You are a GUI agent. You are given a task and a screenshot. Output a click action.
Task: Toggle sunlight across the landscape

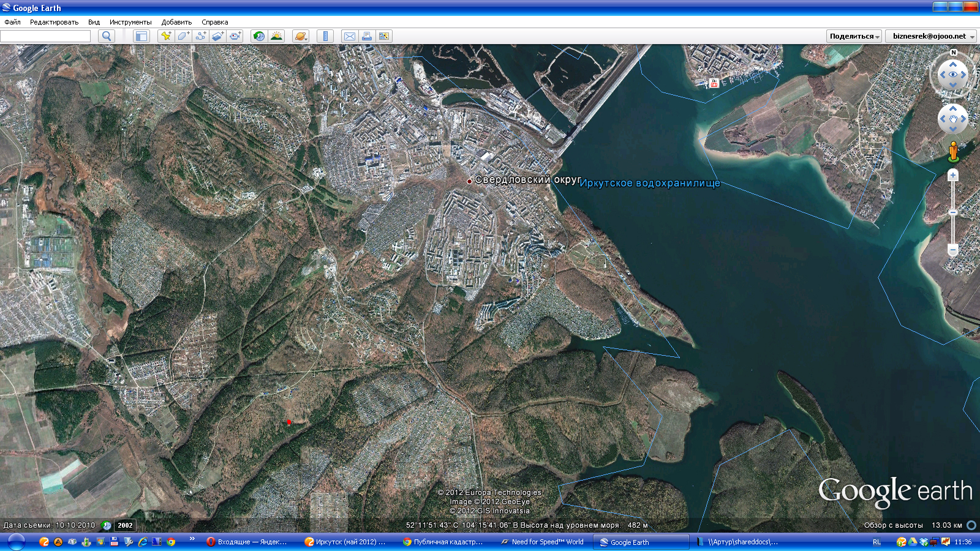(276, 36)
